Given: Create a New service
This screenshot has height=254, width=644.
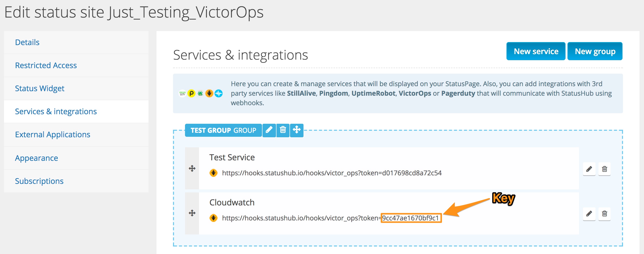Looking at the screenshot, I should [x=536, y=51].
